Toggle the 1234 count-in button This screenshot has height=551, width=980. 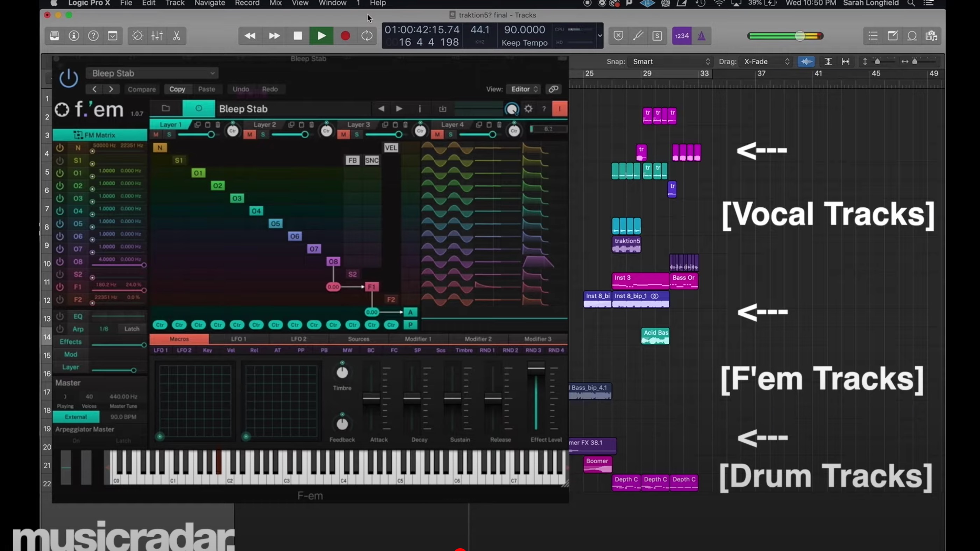click(x=682, y=36)
